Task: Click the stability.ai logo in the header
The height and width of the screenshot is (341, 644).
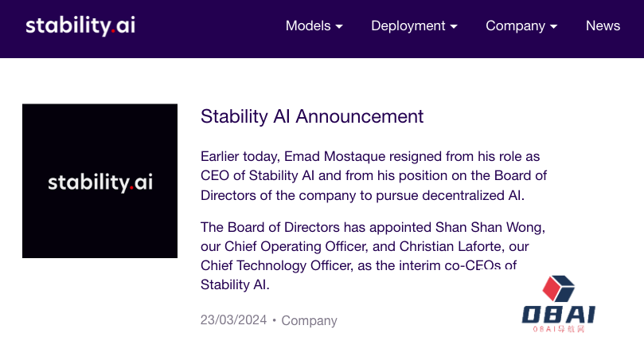Action: click(80, 25)
